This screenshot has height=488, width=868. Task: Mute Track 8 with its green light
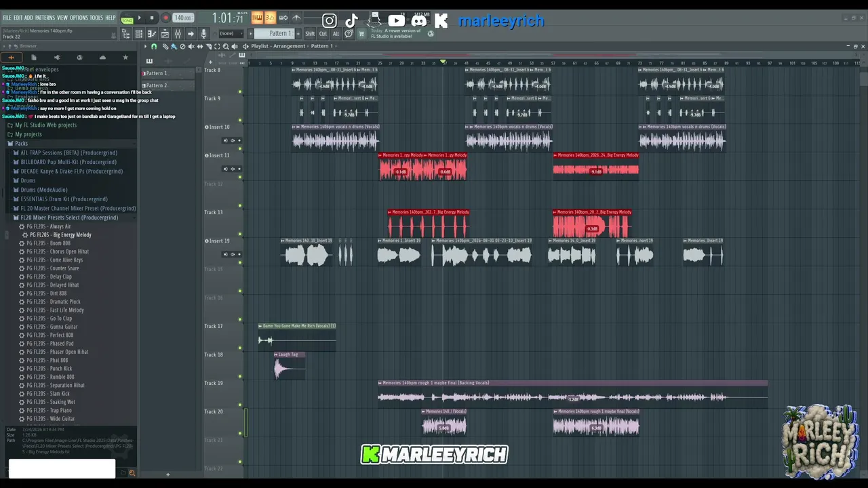[240, 90]
